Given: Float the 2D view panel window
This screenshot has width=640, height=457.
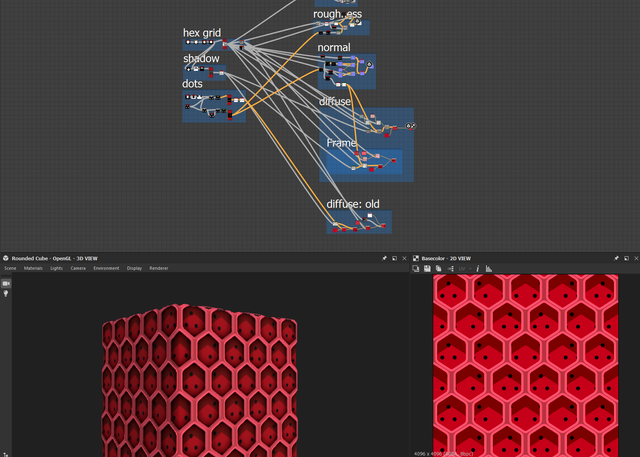Looking at the screenshot, I should (x=625, y=258).
